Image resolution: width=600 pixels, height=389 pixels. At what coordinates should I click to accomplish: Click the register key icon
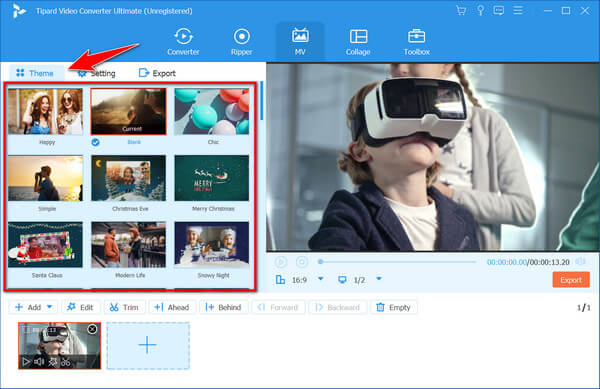pos(480,10)
